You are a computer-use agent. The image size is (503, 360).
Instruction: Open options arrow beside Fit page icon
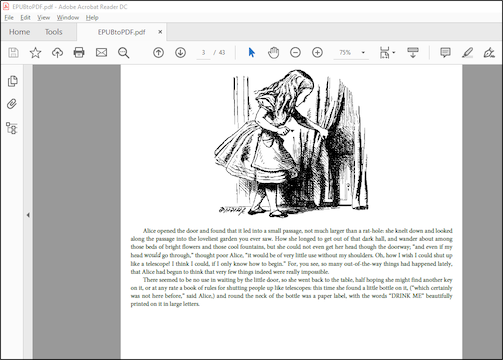tap(394, 53)
